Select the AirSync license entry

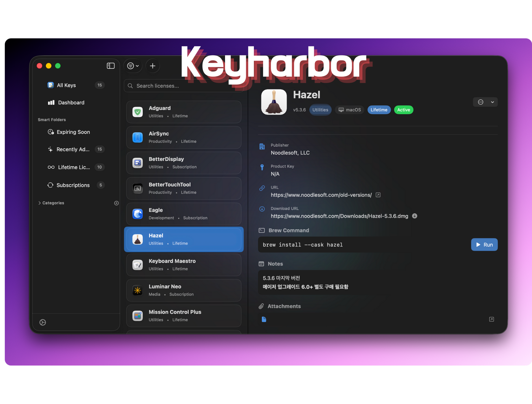tap(184, 137)
